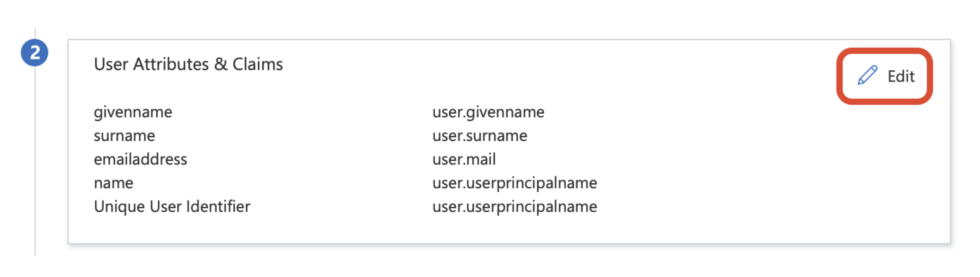Click the vertical step line below badge
Image resolution: width=980 pixels, height=277 pixels.
35,160
